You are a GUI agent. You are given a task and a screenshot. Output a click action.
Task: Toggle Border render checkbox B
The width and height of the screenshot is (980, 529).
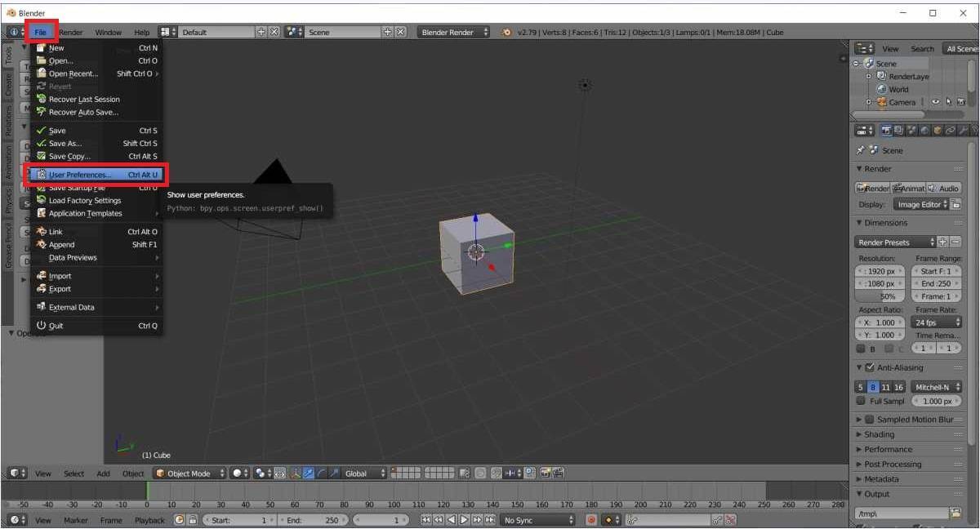click(x=861, y=349)
